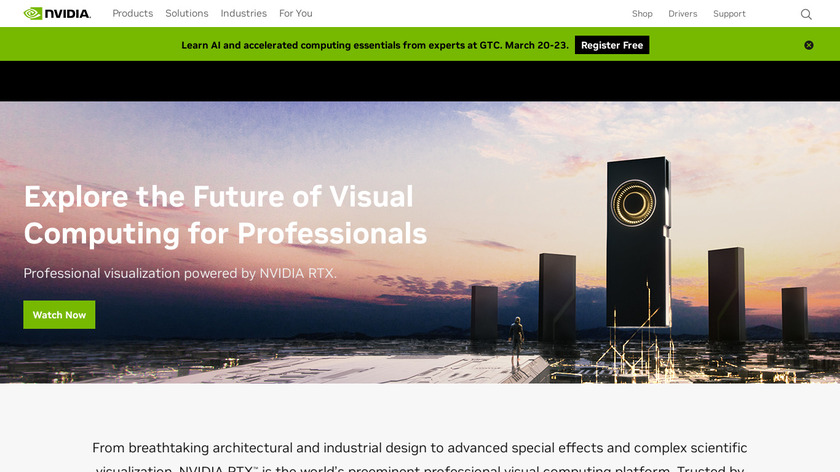Click the paragraph starting From breathtaking architectural
Screen dimensions: 840x472
(x=419, y=458)
